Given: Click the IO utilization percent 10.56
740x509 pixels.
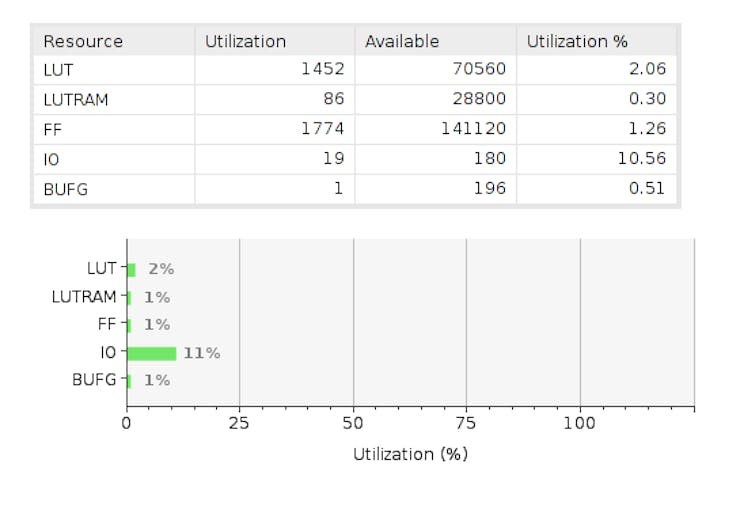Looking at the screenshot, I should (x=644, y=159).
